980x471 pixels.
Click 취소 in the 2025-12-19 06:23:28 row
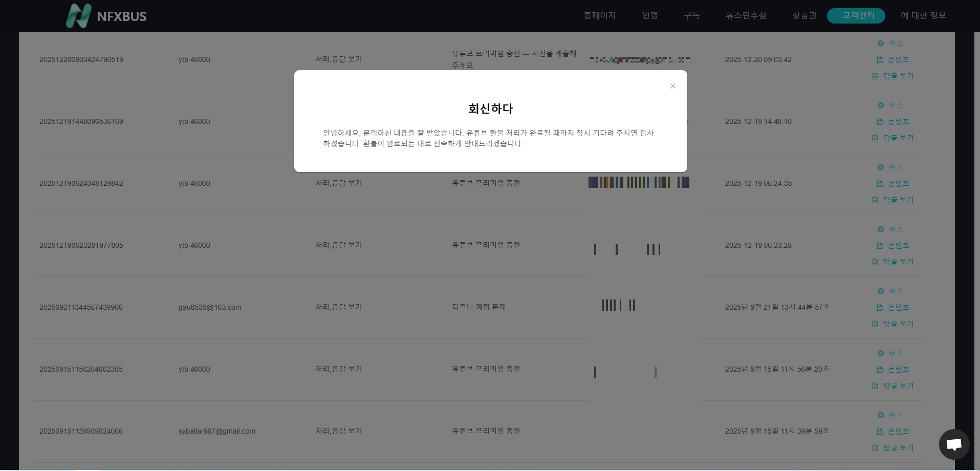pyautogui.click(x=890, y=229)
